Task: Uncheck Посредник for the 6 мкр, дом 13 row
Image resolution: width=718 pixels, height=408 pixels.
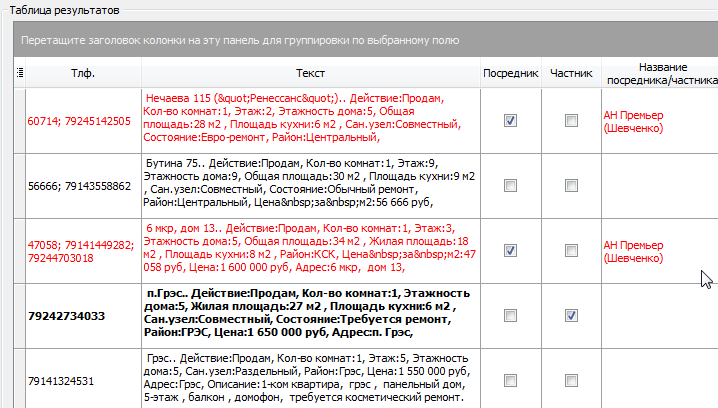Action: (510, 250)
